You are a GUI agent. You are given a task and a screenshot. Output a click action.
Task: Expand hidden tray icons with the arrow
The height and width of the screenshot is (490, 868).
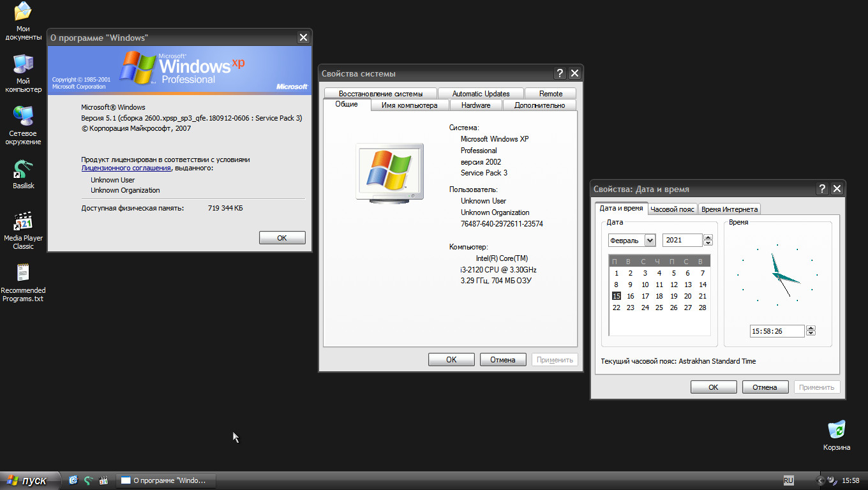820,480
